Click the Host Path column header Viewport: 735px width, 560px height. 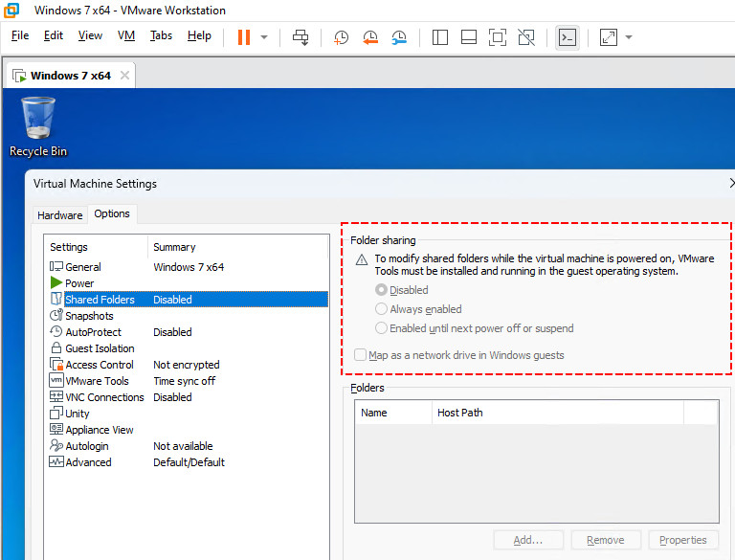pyautogui.click(x=557, y=413)
